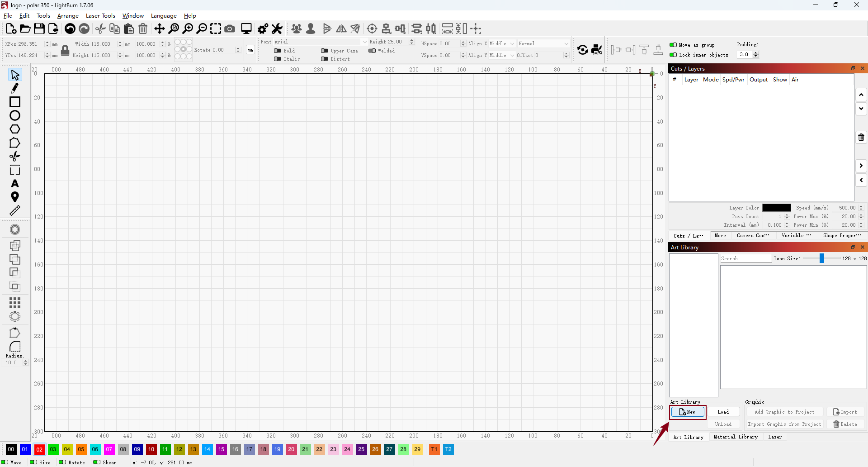
Task: Toggle the Italic font switch
Action: click(278, 59)
